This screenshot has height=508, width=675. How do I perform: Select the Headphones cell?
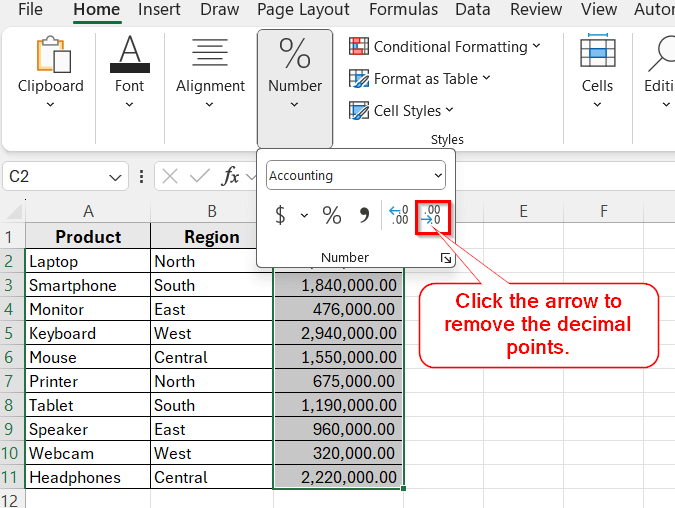tap(88, 477)
